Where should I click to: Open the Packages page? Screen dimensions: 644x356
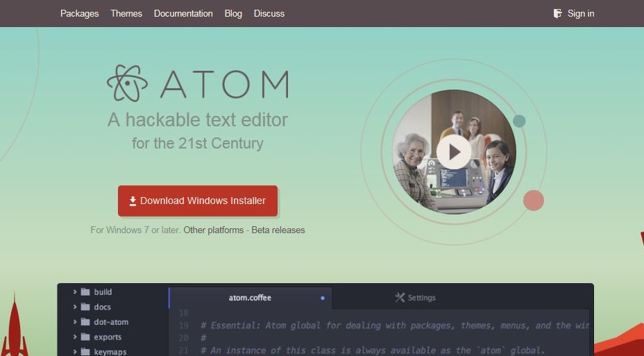[x=79, y=14]
